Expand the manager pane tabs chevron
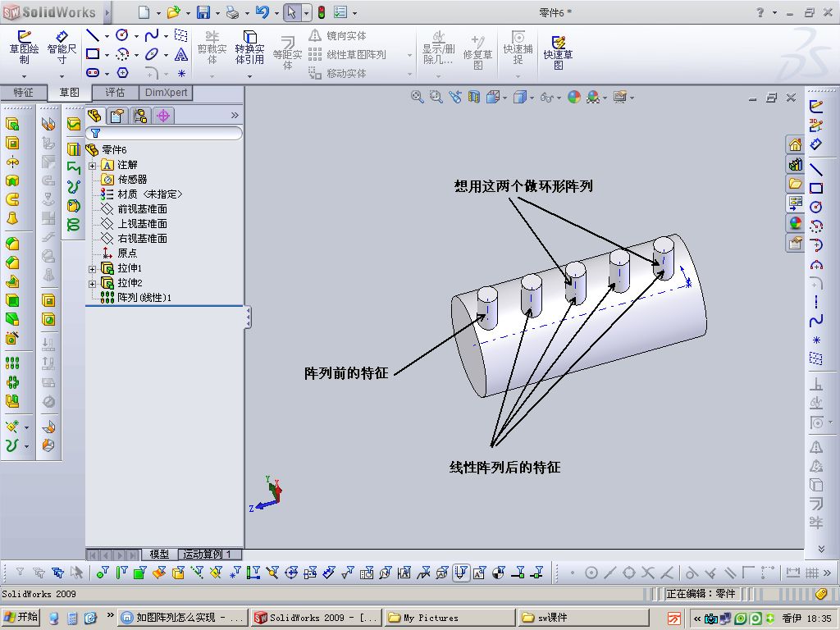The height and width of the screenshot is (630, 840). tap(235, 115)
